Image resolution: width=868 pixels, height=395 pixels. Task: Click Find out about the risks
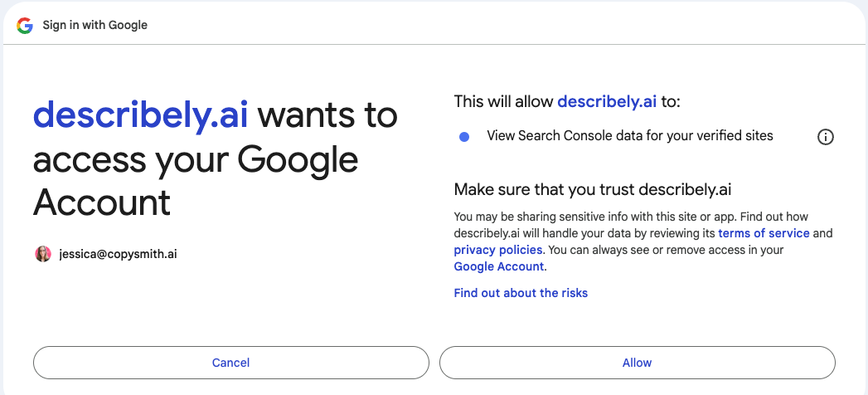pyautogui.click(x=521, y=293)
